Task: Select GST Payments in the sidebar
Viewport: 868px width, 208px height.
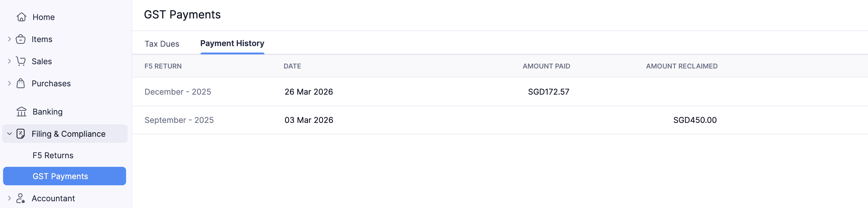Action: 61,176
